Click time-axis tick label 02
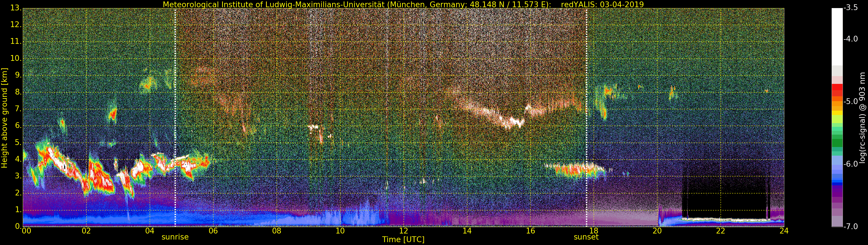 86,231
